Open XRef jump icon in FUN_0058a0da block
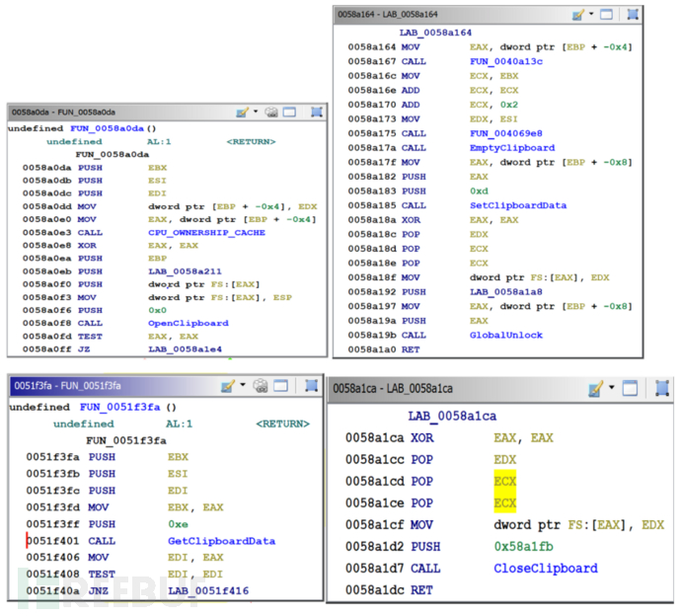The width and height of the screenshot is (681, 616). pos(272,113)
